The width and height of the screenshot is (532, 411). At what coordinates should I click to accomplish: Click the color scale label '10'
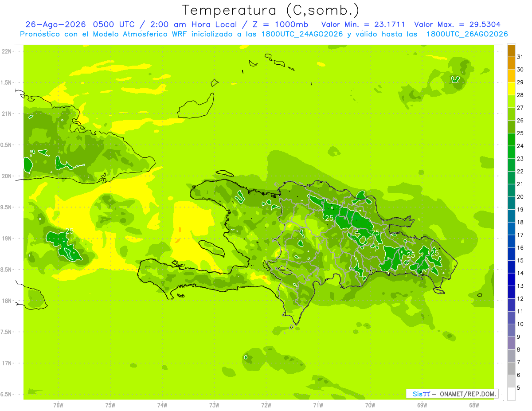click(520, 324)
